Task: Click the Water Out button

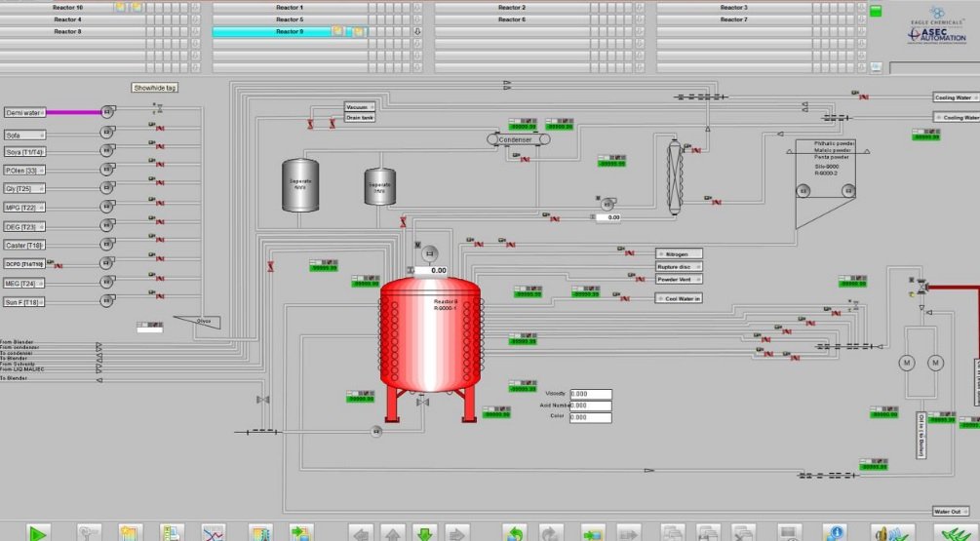Action: tap(949, 511)
